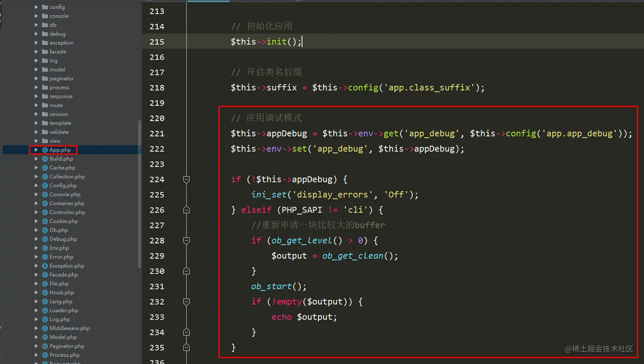Click line number 221 in gutter
644x364 pixels.
[157, 134]
